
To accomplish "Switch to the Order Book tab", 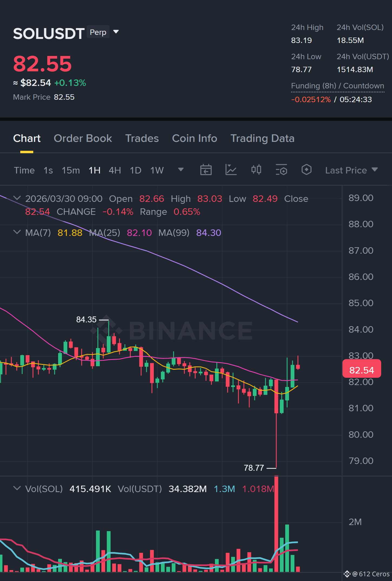I will (83, 138).
